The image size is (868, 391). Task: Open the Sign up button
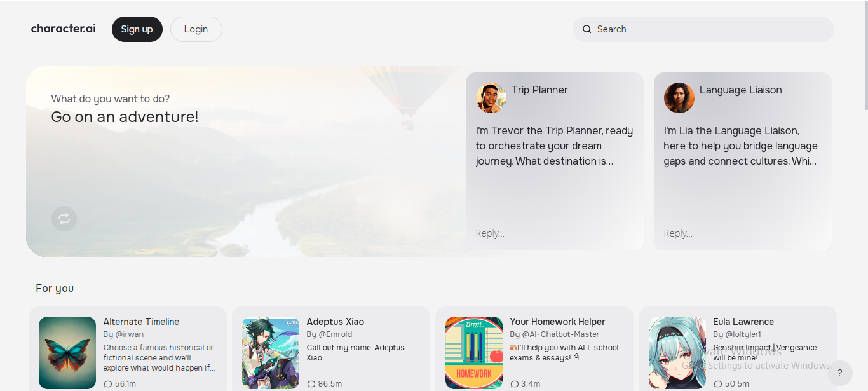point(137,29)
